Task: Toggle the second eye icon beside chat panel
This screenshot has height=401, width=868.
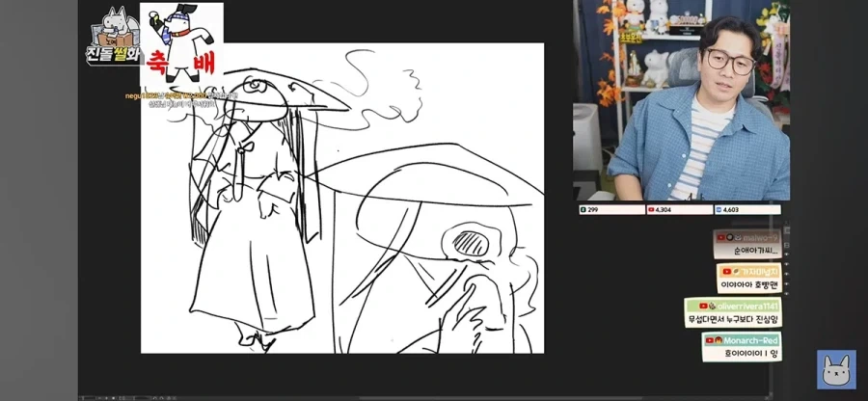Action: (787, 264)
